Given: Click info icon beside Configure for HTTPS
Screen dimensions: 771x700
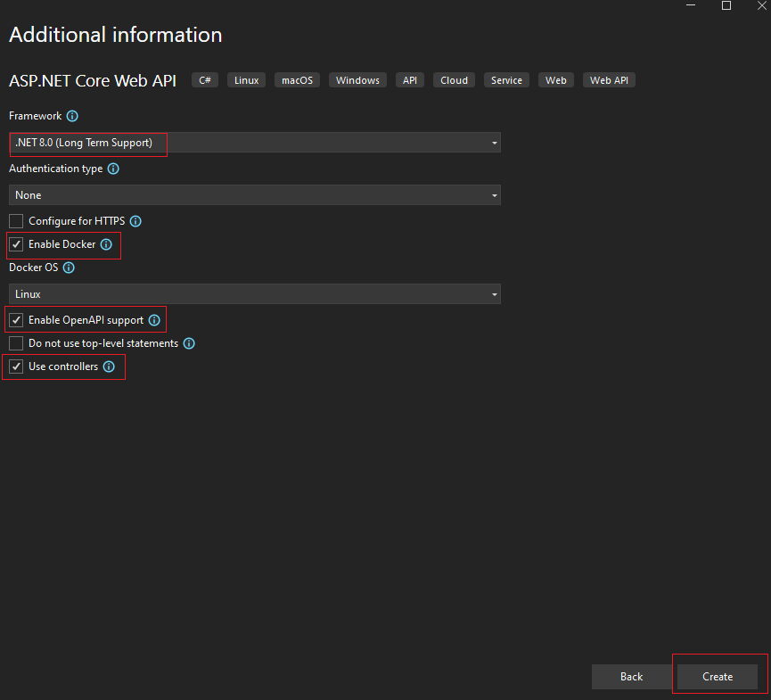Looking at the screenshot, I should click(x=135, y=221).
